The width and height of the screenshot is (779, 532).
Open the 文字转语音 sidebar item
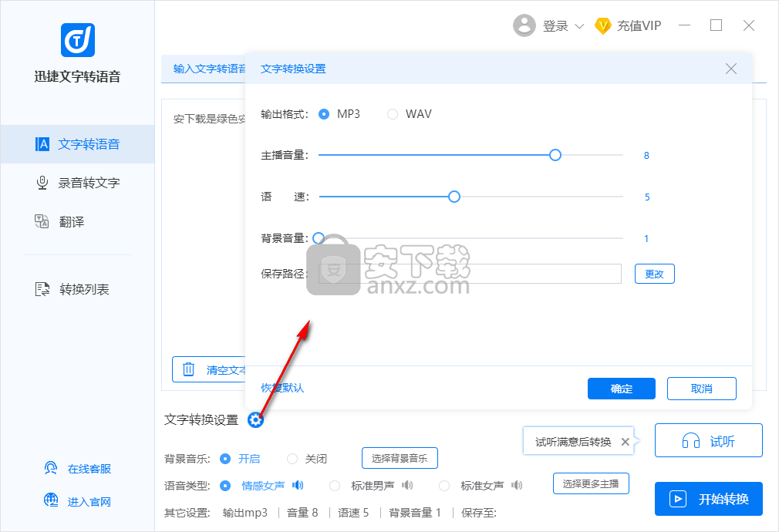[77, 144]
